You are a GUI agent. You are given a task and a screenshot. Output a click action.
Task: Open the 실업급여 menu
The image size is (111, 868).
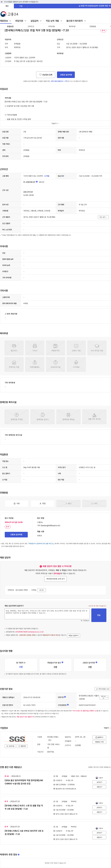tap(36, 21)
